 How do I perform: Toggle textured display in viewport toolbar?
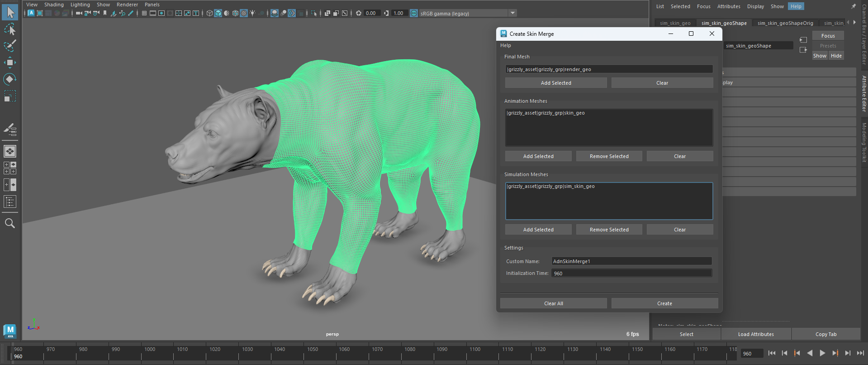(244, 13)
